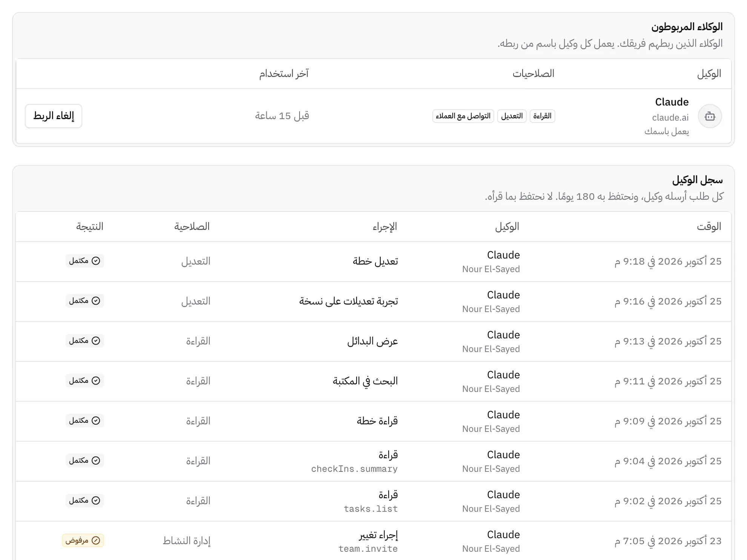
Task: Click the البحث في المكتبة action cell
Action: [x=365, y=381]
